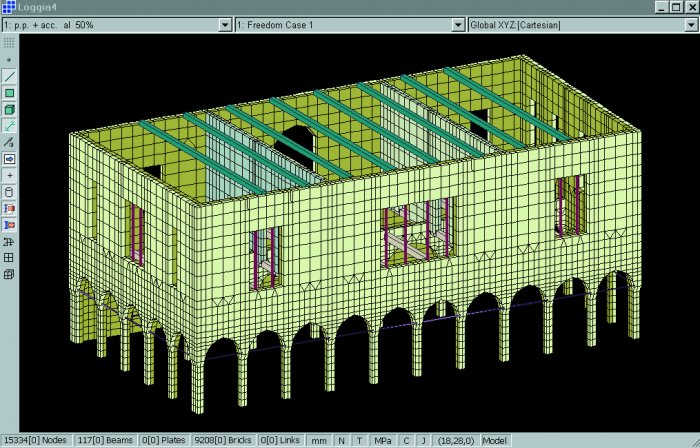
Task: Click the Model tab at bottom
Action: click(x=495, y=440)
